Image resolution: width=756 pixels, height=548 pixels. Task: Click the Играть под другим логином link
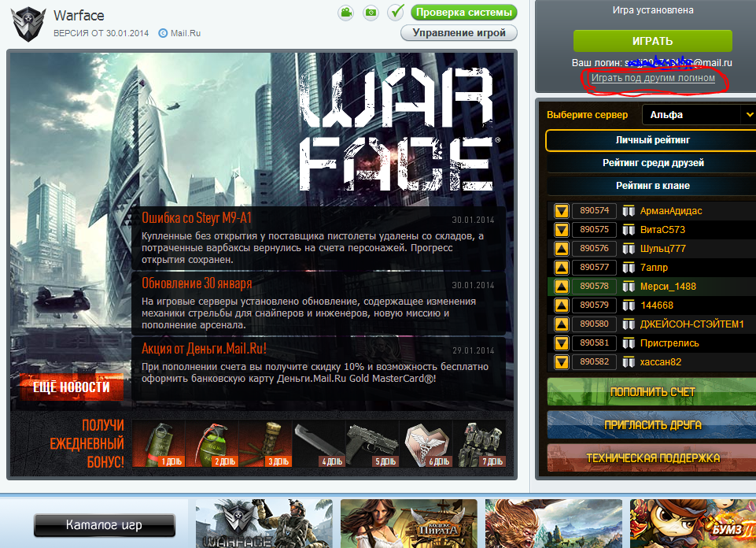[x=653, y=78]
